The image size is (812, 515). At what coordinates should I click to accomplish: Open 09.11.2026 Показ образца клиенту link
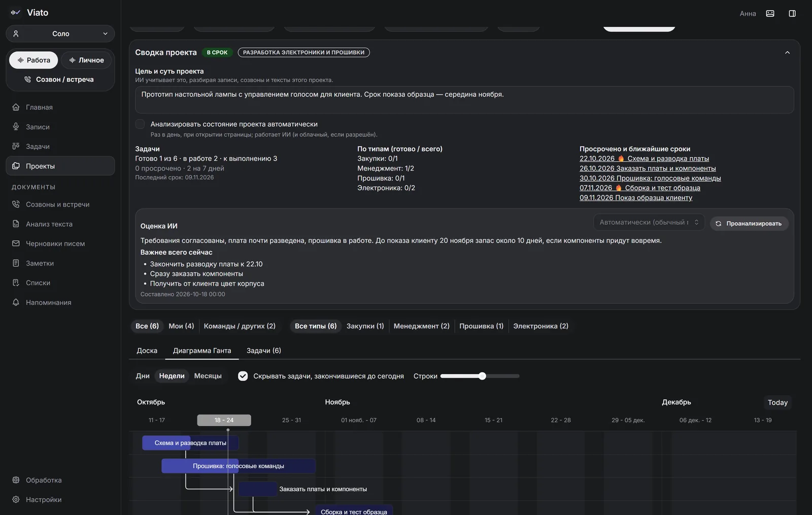tap(636, 198)
